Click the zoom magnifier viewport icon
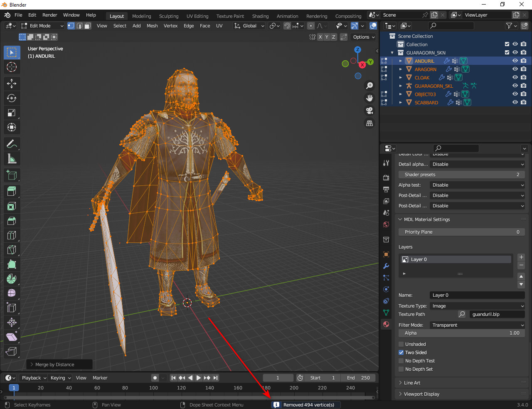The image size is (532, 409). 369,86
